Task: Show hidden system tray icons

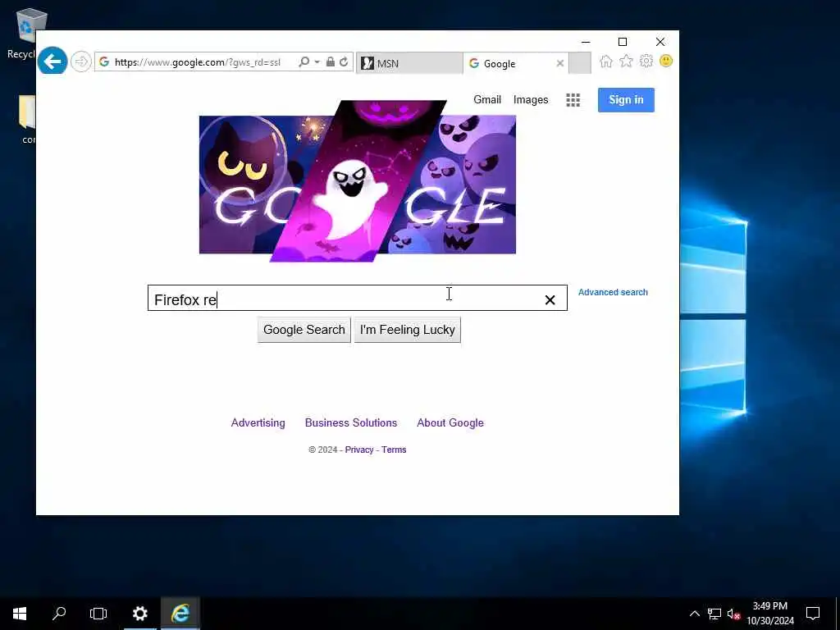Action: point(694,614)
